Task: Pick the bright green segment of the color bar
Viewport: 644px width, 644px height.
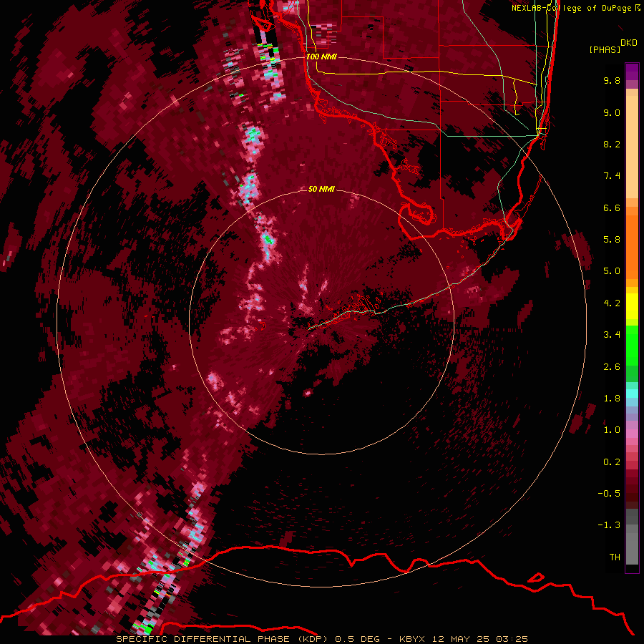Action: [632, 345]
